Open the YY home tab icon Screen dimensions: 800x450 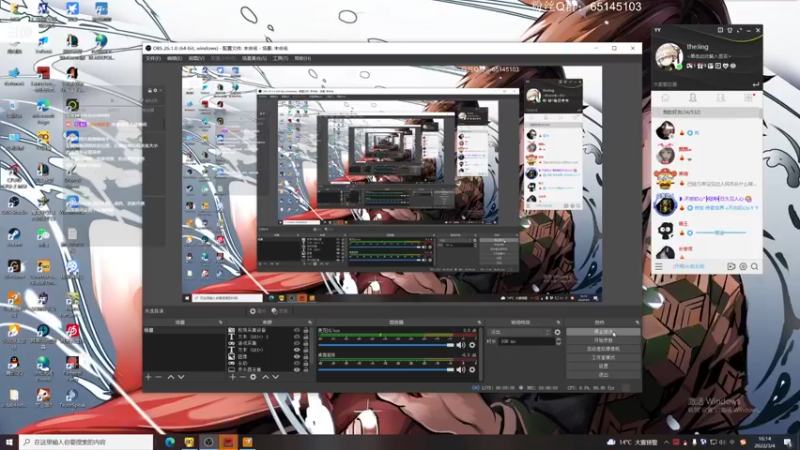pyautogui.click(x=665, y=97)
